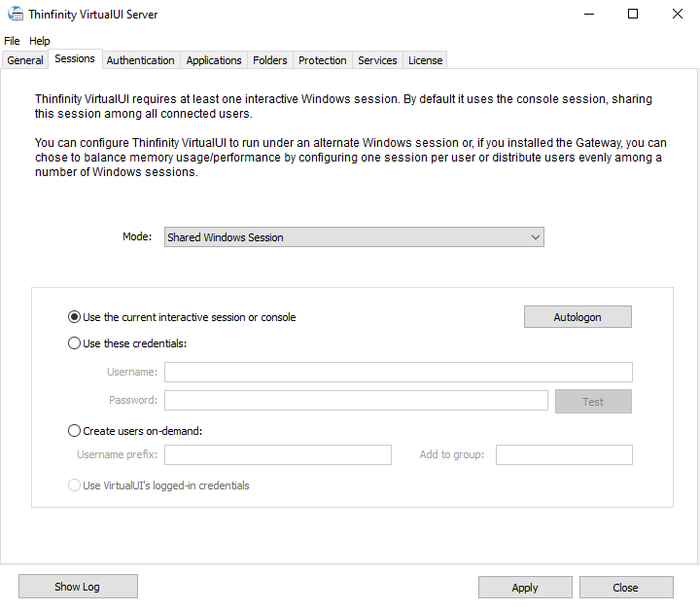Screen dimensions: 700x611
Task: Open the File menu
Action: (12, 41)
